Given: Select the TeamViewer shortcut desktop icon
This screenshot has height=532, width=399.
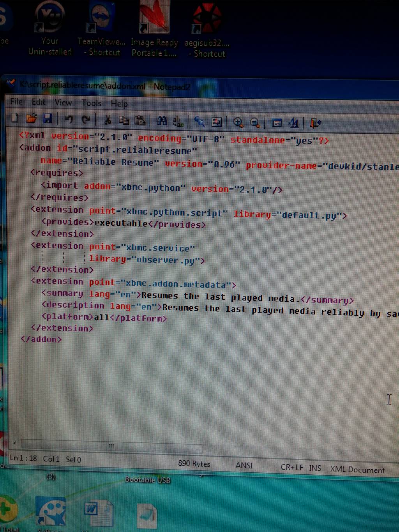Looking at the screenshot, I should click(x=102, y=30).
